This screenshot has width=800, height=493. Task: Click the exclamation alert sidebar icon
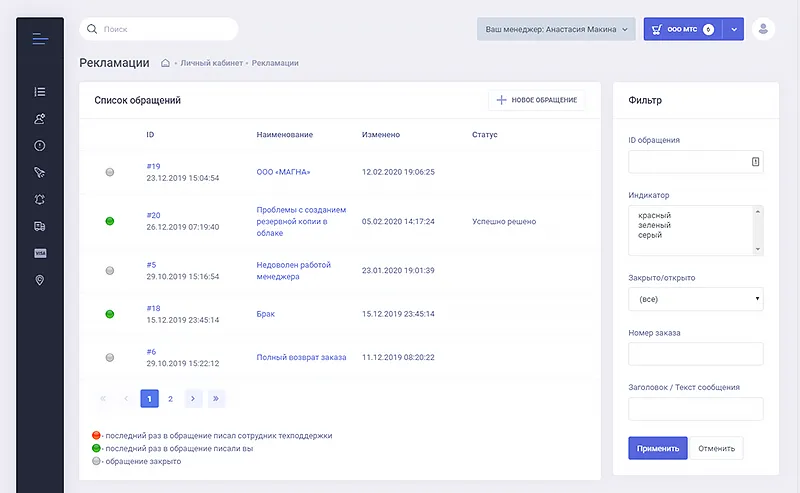[40, 146]
